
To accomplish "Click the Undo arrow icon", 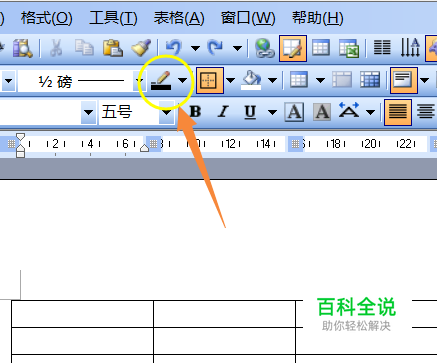I will (174, 48).
